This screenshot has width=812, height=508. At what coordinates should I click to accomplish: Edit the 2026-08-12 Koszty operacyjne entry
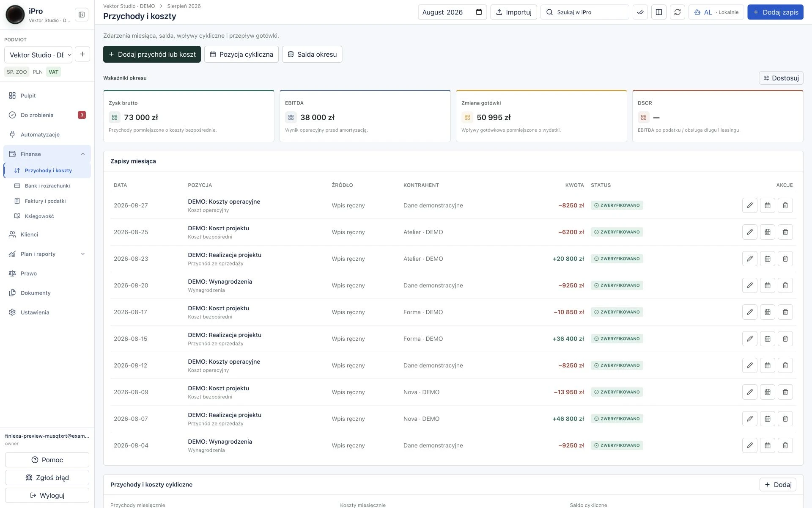pos(750,365)
